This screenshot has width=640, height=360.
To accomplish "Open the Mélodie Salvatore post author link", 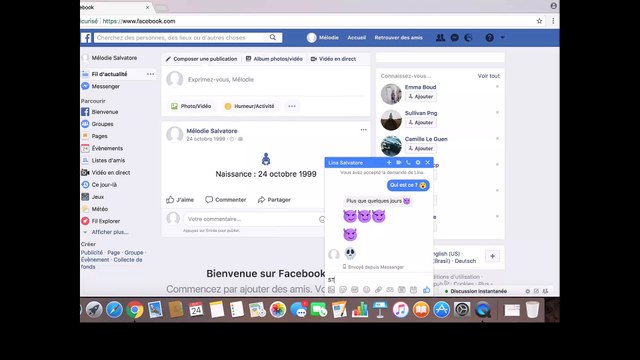I will [x=212, y=131].
